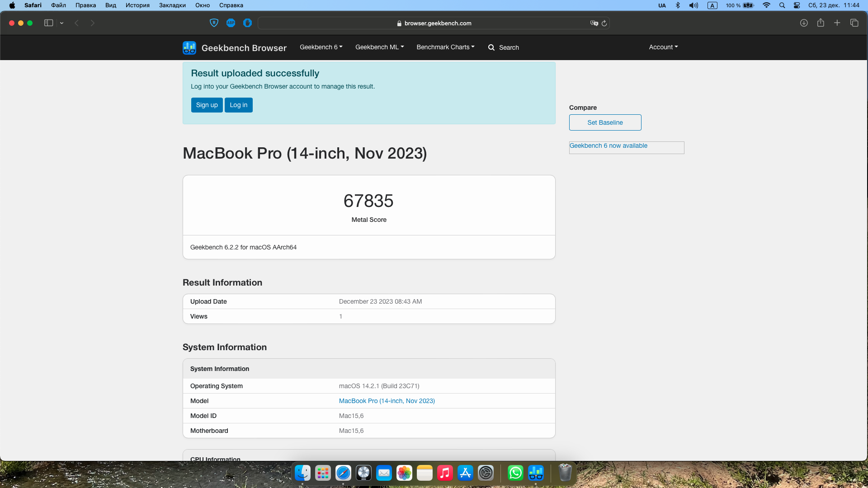Open the Safari sidebar panel icon
The width and height of the screenshot is (868, 488).
[48, 23]
